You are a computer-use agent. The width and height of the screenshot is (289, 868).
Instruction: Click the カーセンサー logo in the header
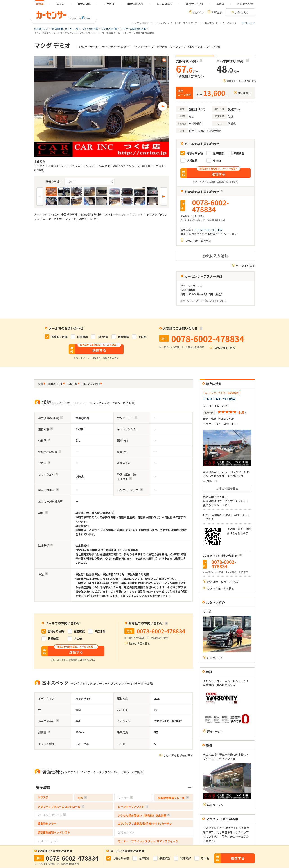pyautogui.click(x=52, y=15)
